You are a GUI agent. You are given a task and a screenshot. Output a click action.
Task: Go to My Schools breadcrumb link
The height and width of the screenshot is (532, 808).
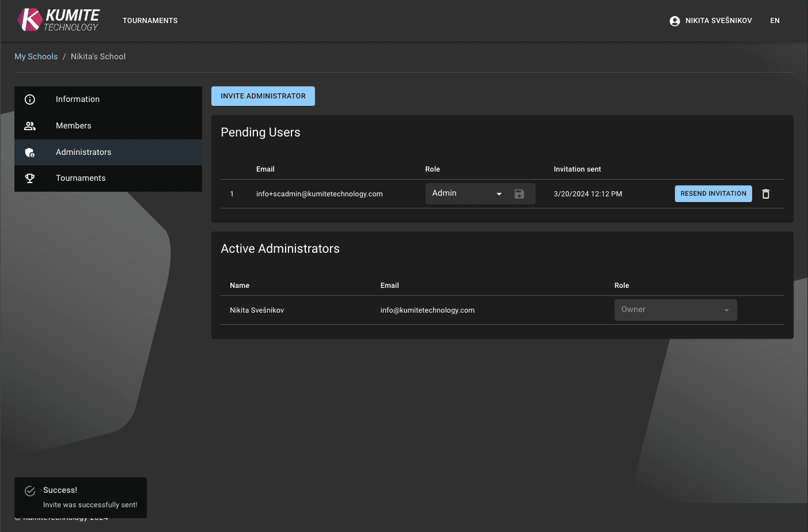click(36, 56)
